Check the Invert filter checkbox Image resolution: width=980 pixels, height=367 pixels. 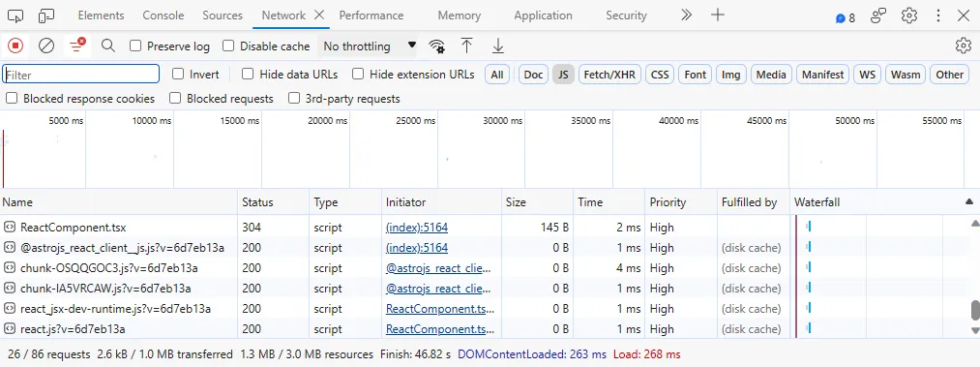[x=178, y=74]
